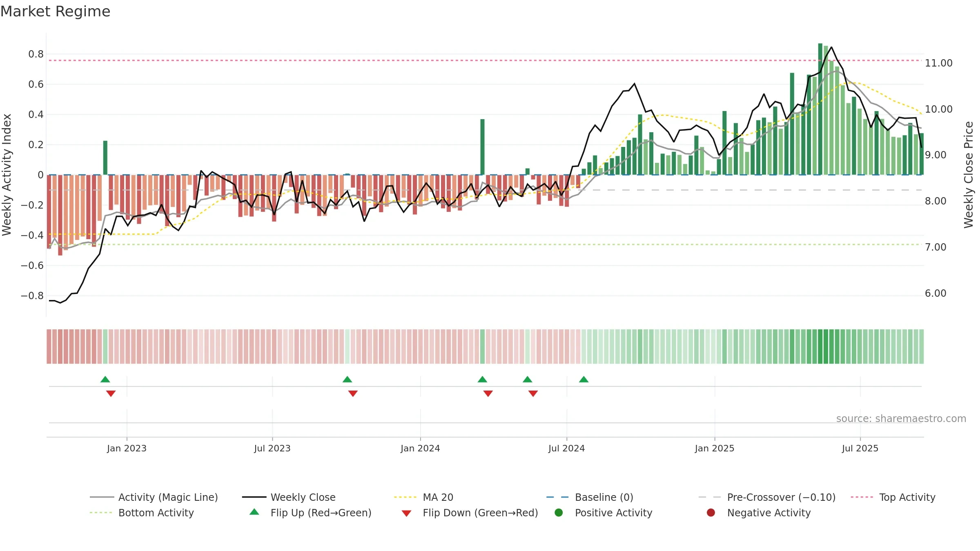Click the green flip-up triangle just before Jan 2023
Screen dimensions: 980x551
pos(105,379)
